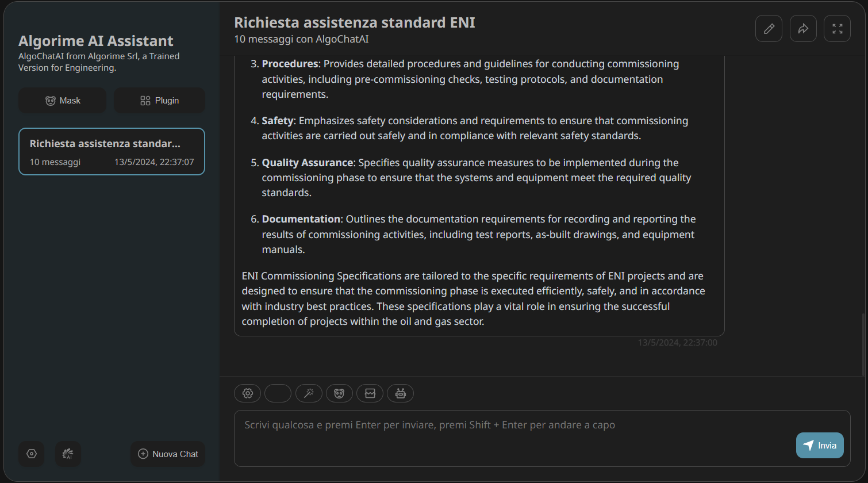Open the Plugin menu in sidebar
The image size is (868, 483).
coord(159,101)
